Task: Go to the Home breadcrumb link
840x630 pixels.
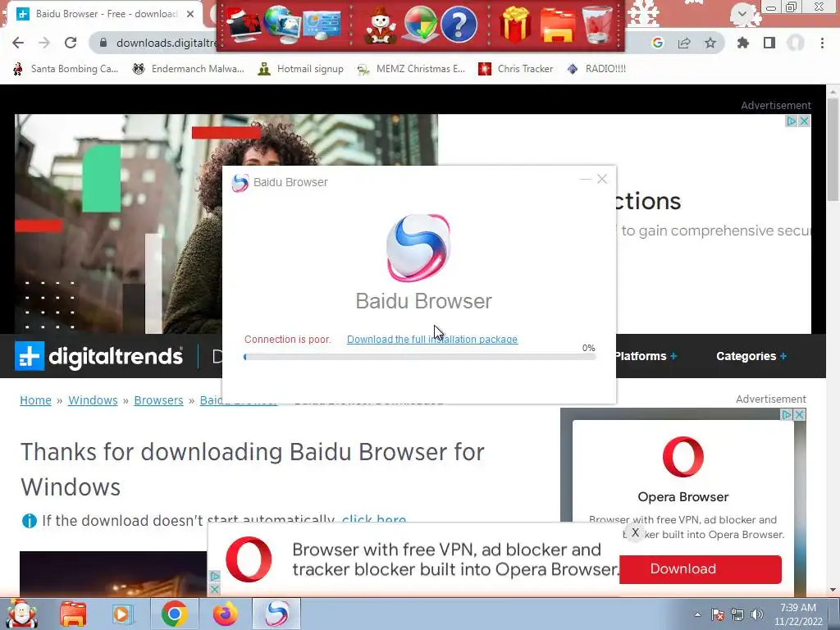Action: click(x=35, y=400)
